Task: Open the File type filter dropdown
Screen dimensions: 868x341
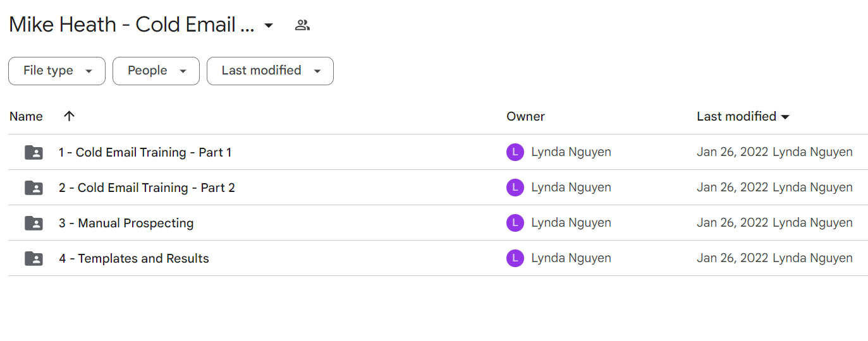Action: click(57, 71)
